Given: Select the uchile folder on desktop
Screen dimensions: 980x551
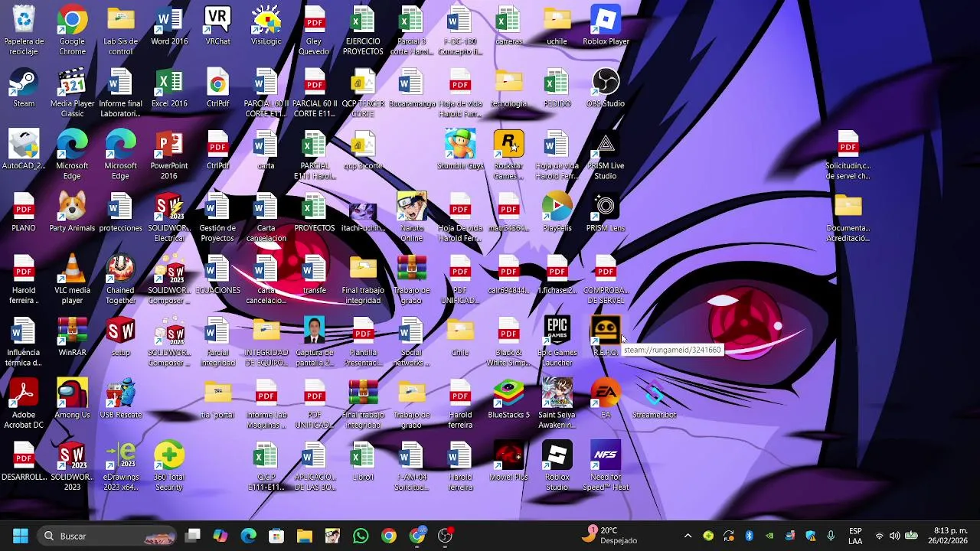Looking at the screenshot, I should coord(557,26).
